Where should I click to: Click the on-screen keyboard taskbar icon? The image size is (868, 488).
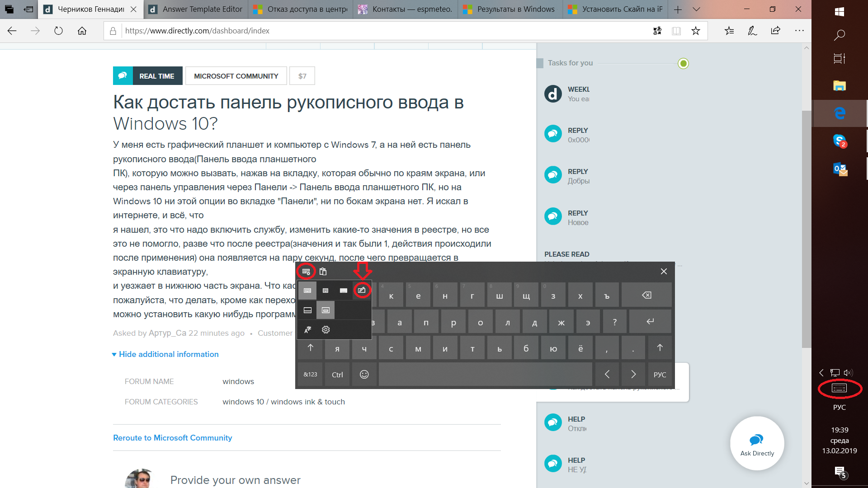pos(838,389)
